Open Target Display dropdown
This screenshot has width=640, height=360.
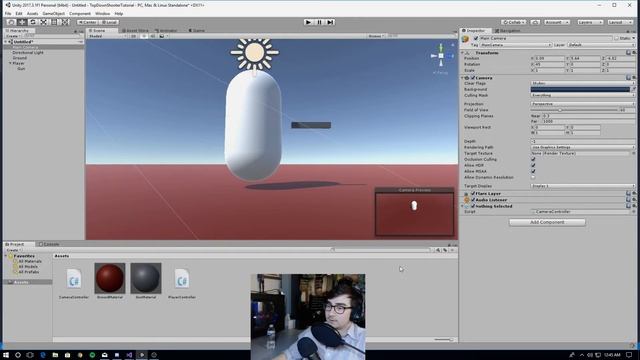tap(583, 186)
